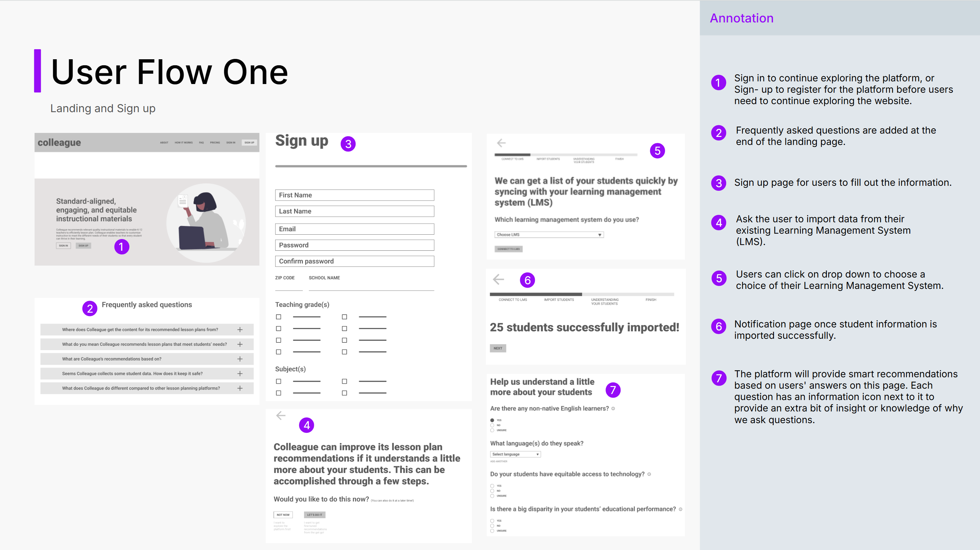Viewport: 980px width, 550px height.
Task: Click the back arrow on the LMS syncing screen
Action: coord(501,143)
